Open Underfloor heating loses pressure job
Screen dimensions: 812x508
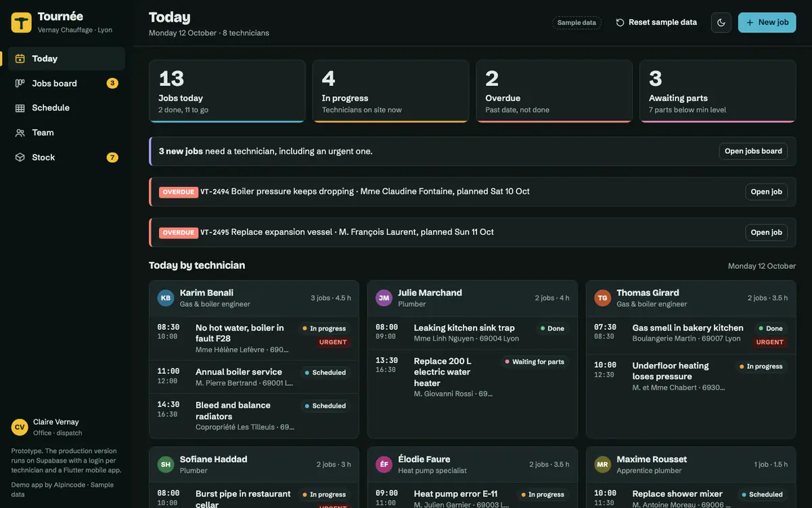click(x=690, y=377)
